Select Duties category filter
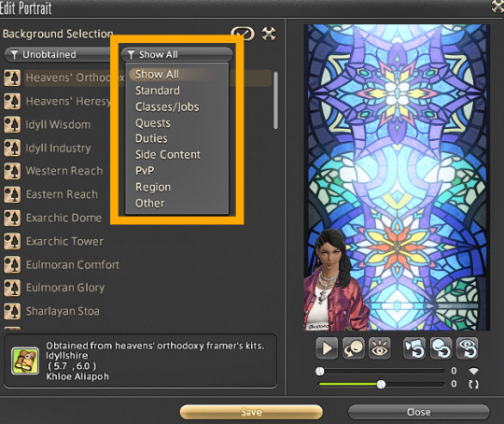 click(151, 138)
